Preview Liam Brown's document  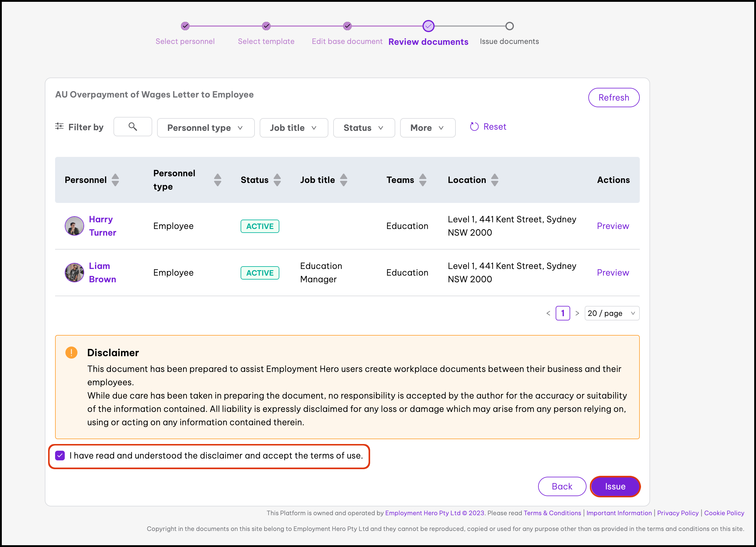point(613,273)
